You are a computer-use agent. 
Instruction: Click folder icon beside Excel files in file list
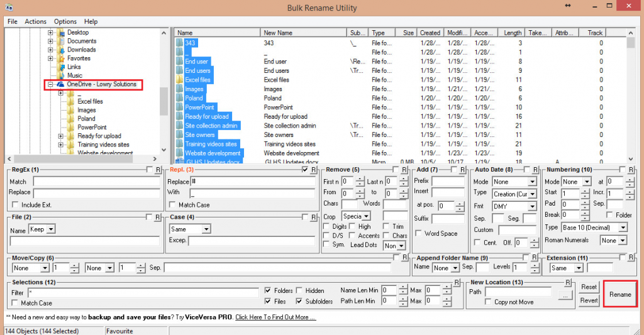pyautogui.click(x=179, y=80)
